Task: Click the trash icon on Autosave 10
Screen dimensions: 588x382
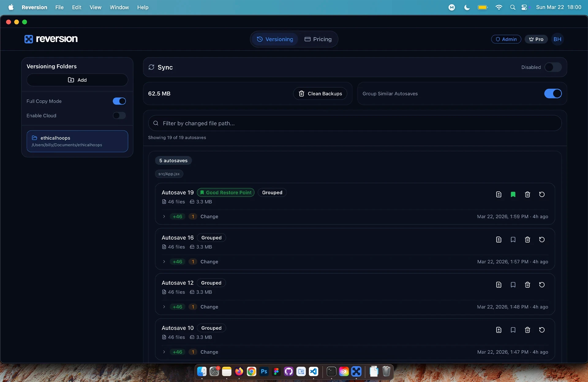Action: (527, 330)
